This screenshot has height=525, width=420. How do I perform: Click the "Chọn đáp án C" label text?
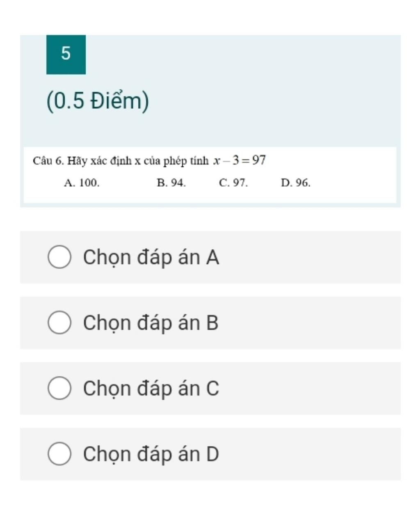151,389
